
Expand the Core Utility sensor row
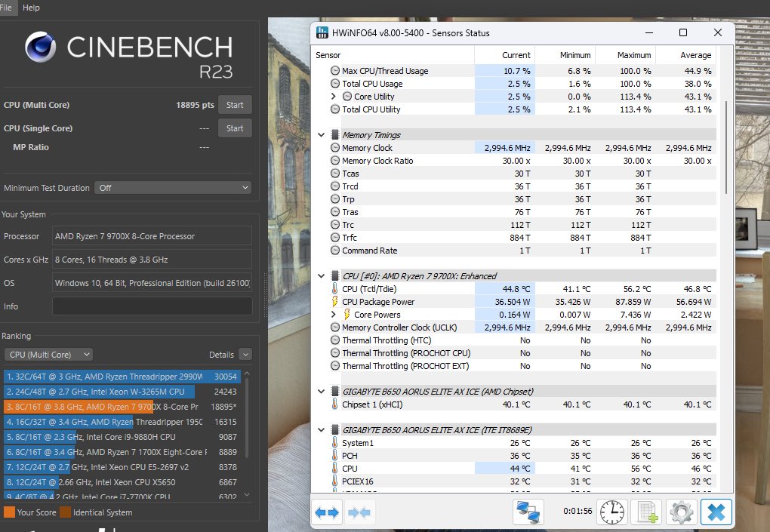pyautogui.click(x=334, y=96)
